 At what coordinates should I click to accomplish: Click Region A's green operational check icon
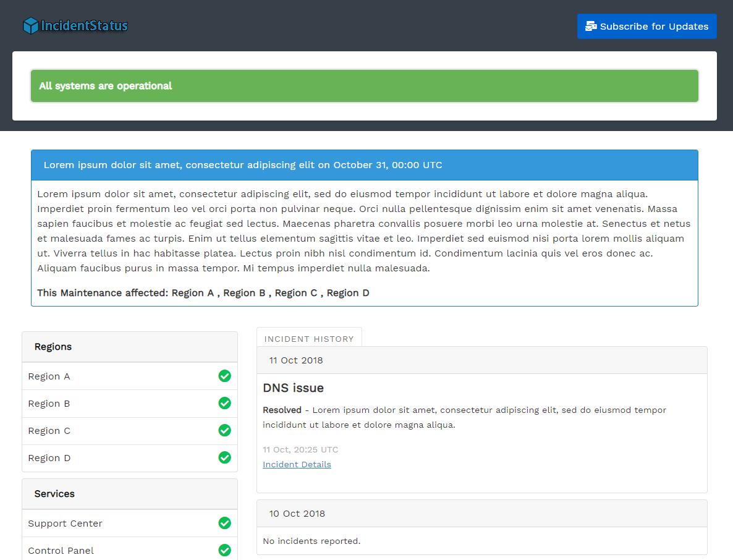click(x=224, y=376)
